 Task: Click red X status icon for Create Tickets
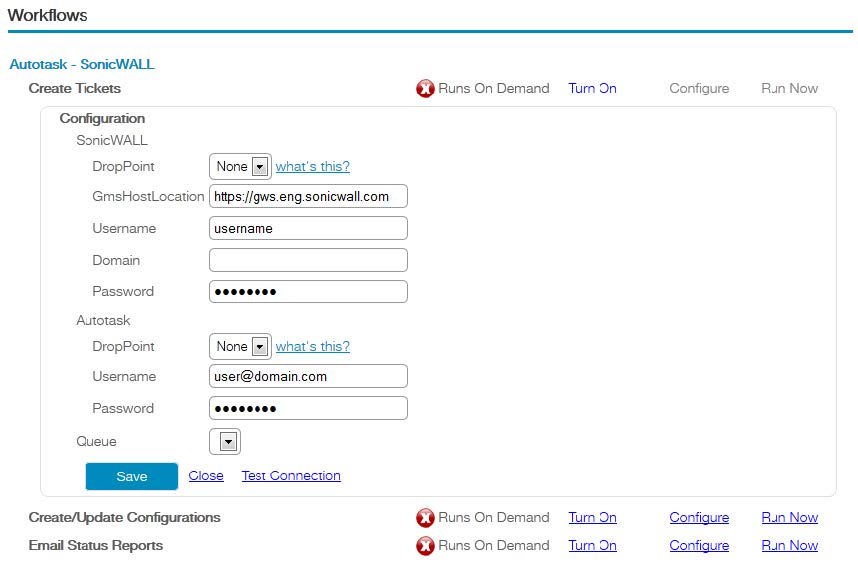click(x=425, y=88)
